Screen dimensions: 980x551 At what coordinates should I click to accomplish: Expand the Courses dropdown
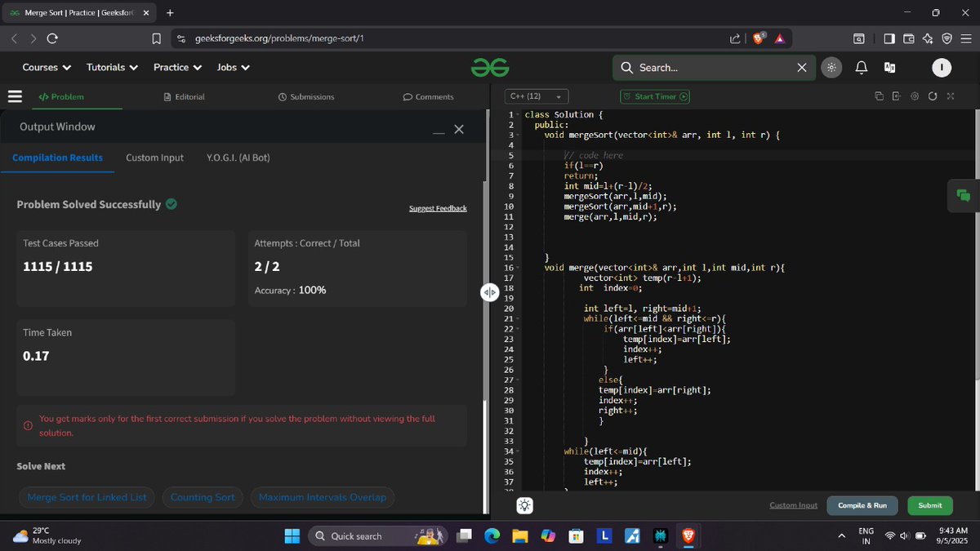tap(47, 68)
